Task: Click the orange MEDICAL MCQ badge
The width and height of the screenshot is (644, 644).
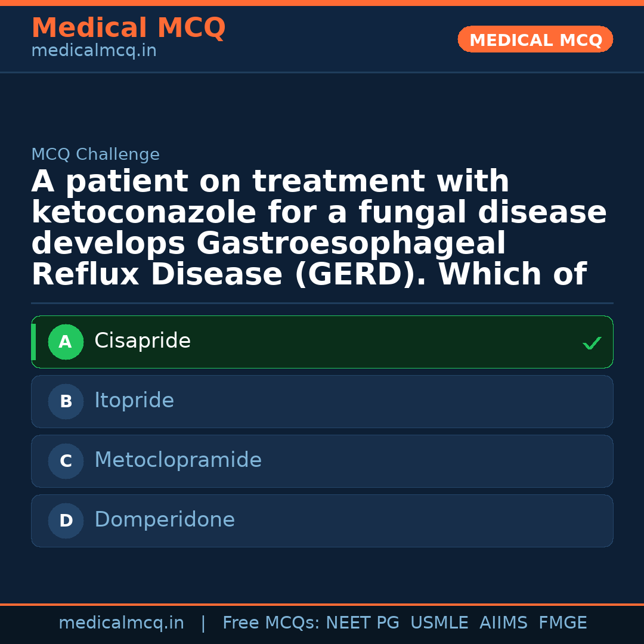Action: click(x=535, y=40)
